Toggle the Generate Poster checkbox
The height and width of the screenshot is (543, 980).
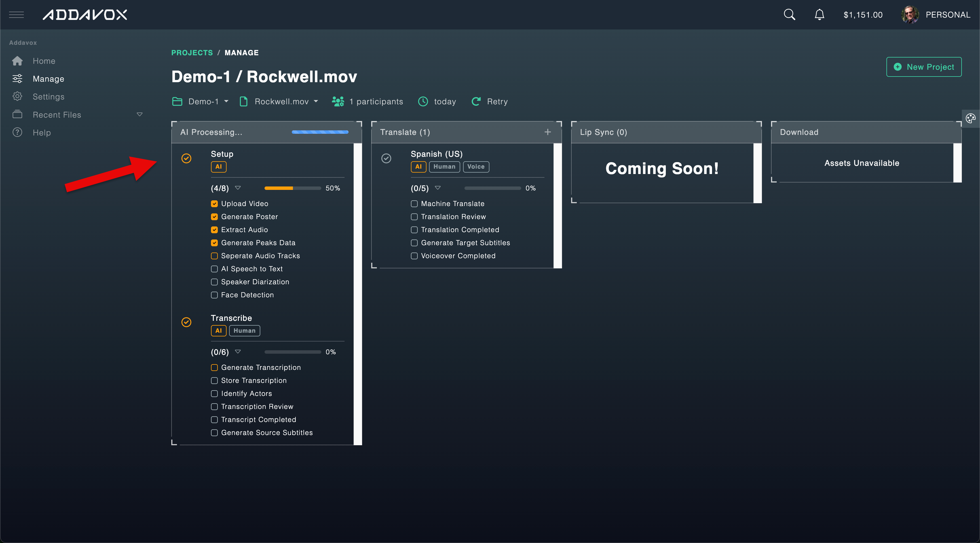[x=214, y=217]
